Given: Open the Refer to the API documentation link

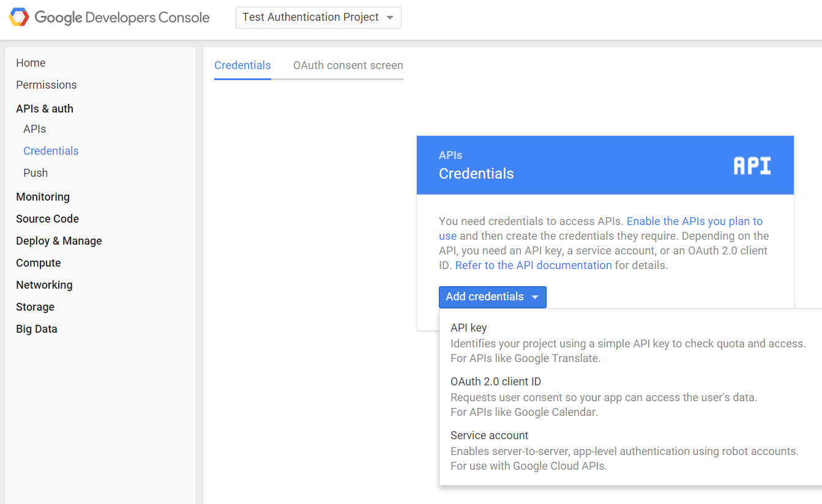Looking at the screenshot, I should click(x=533, y=265).
